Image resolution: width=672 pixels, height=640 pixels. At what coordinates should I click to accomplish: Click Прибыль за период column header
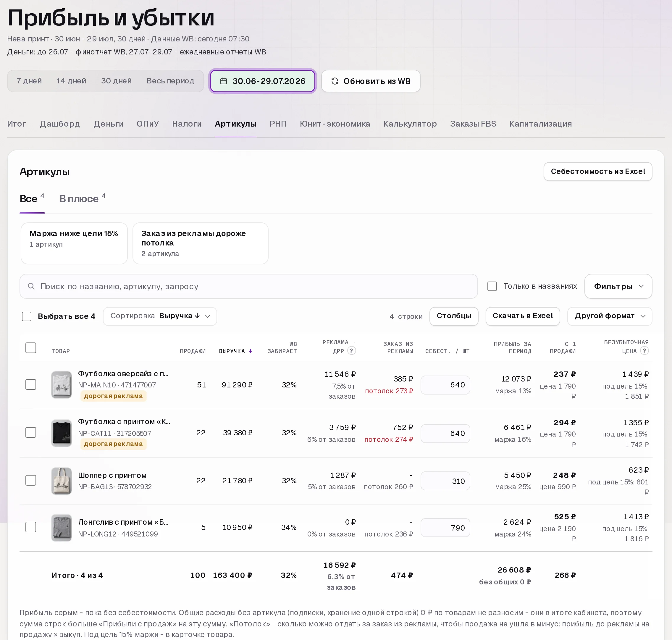point(512,348)
